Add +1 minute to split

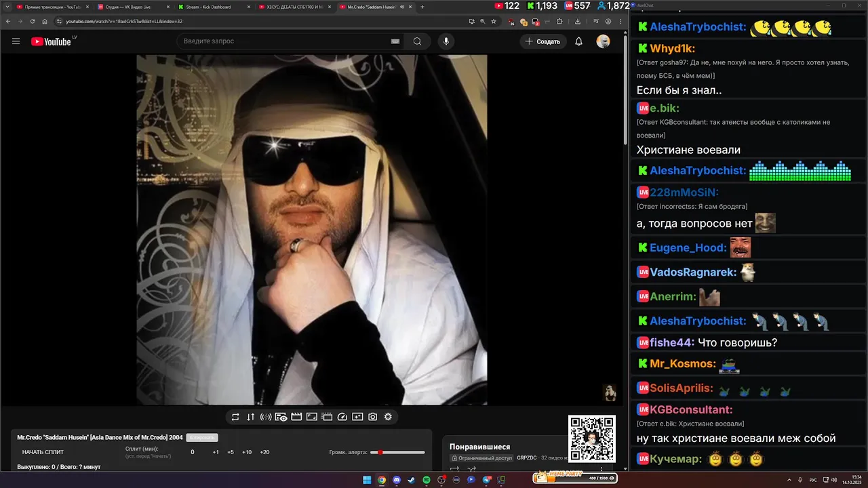pyautogui.click(x=216, y=452)
